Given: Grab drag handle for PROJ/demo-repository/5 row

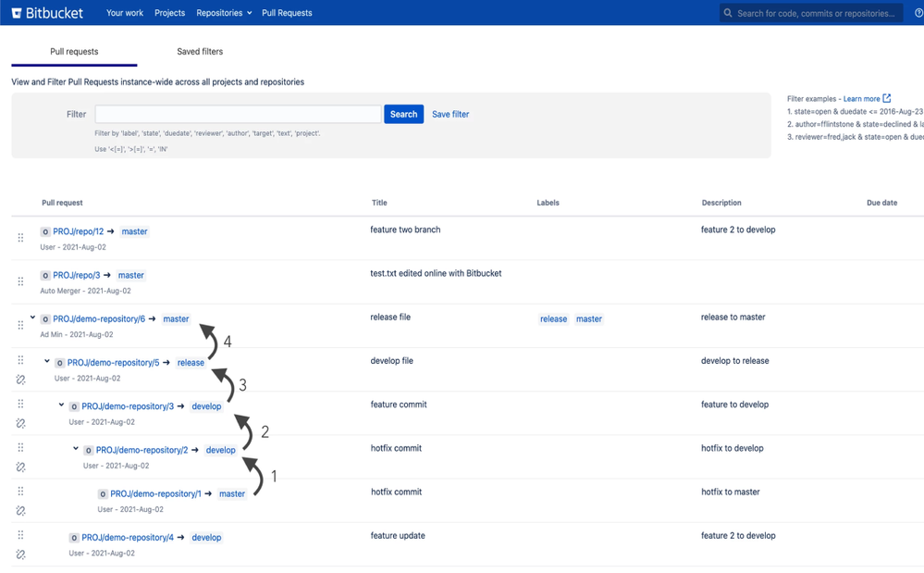Looking at the screenshot, I should (20, 359).
